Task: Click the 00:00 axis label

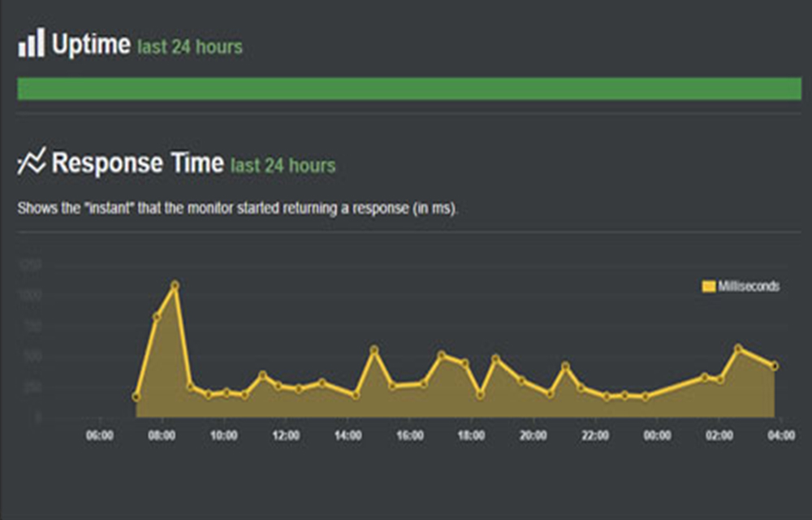Action: 657,435
